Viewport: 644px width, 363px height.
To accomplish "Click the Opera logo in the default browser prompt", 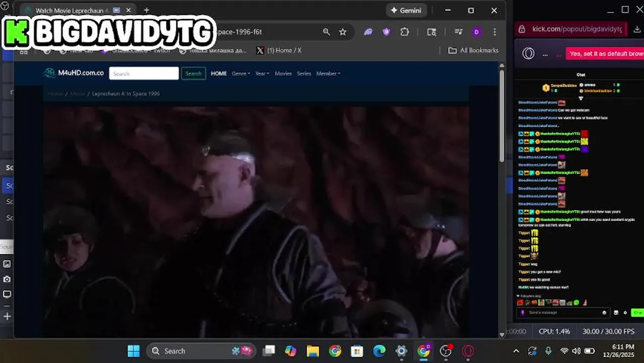I will (528, 53).
